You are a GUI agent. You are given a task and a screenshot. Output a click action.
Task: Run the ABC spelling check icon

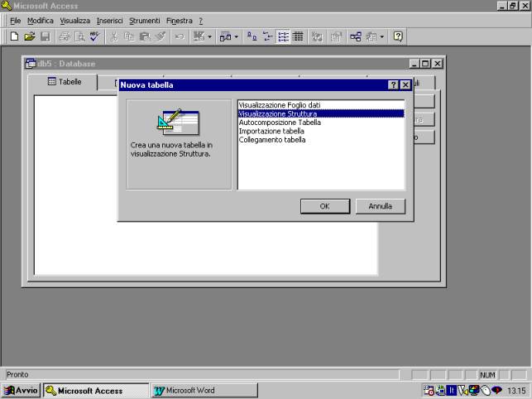(x=94, y=36)
